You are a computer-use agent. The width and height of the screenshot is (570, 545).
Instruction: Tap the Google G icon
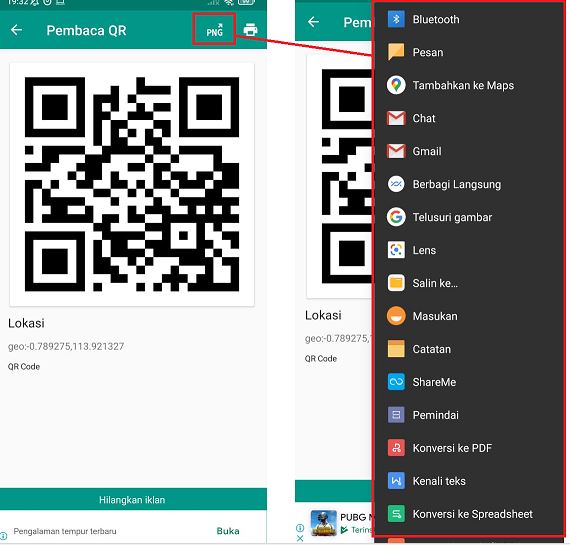(396, 217)
